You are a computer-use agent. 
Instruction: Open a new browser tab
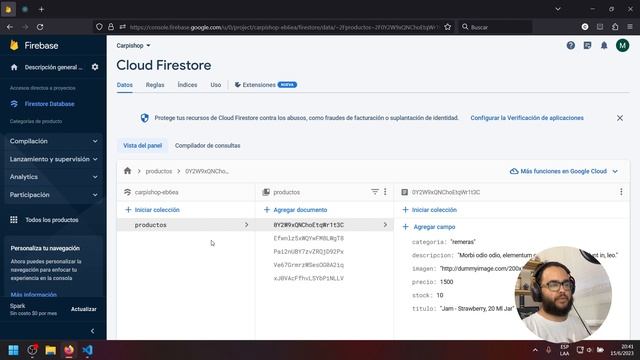pos(41,9)
